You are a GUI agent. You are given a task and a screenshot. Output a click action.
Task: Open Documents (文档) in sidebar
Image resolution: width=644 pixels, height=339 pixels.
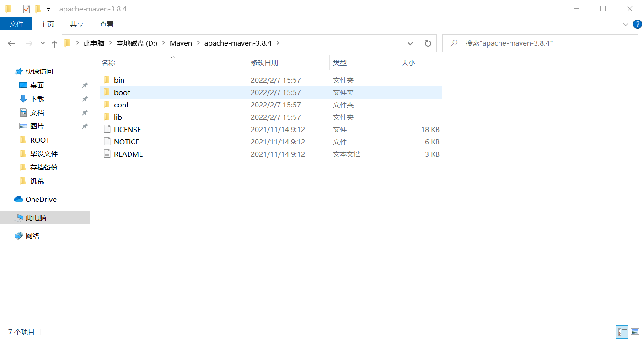coord(37,112)
